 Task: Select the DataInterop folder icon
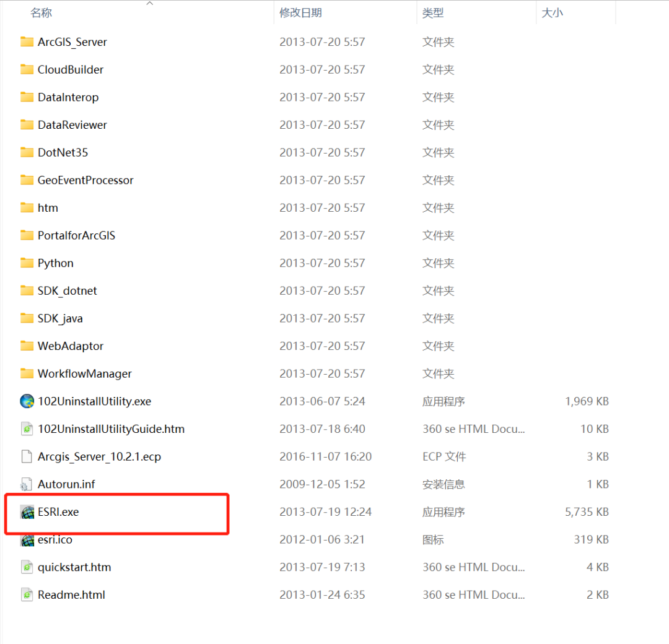point(27,97)
